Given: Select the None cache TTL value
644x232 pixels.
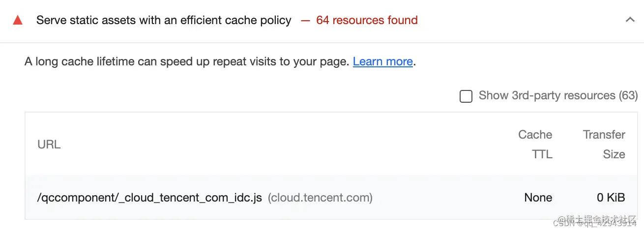Looking at the screenshot, I should pyautogui.click(x=538, y=198).
